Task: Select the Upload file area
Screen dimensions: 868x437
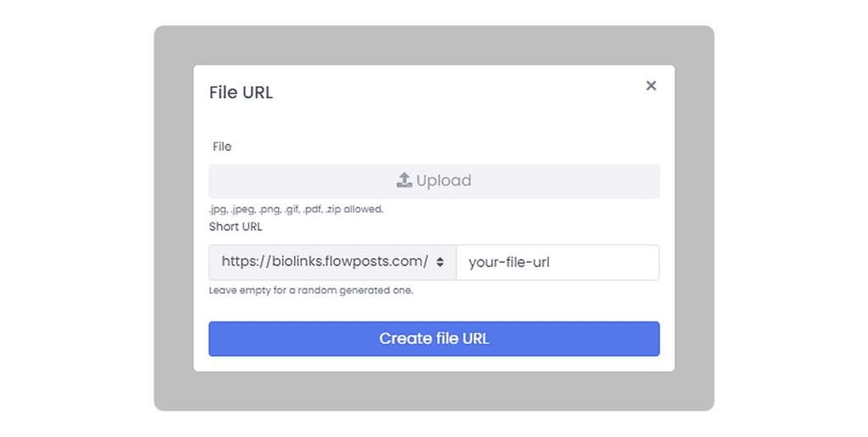Action: (x=434, y=181)
